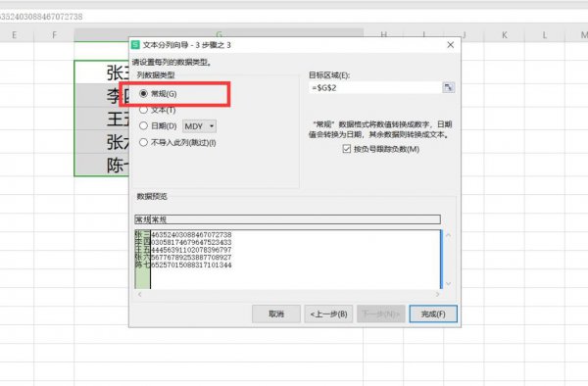588x386 pixels.
Task: Select preview row 567767892538877089​27
Action: [191, 258]
